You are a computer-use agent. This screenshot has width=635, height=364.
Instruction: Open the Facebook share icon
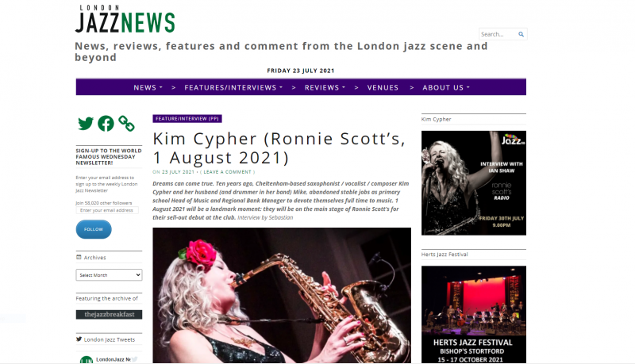click(106, 124)
